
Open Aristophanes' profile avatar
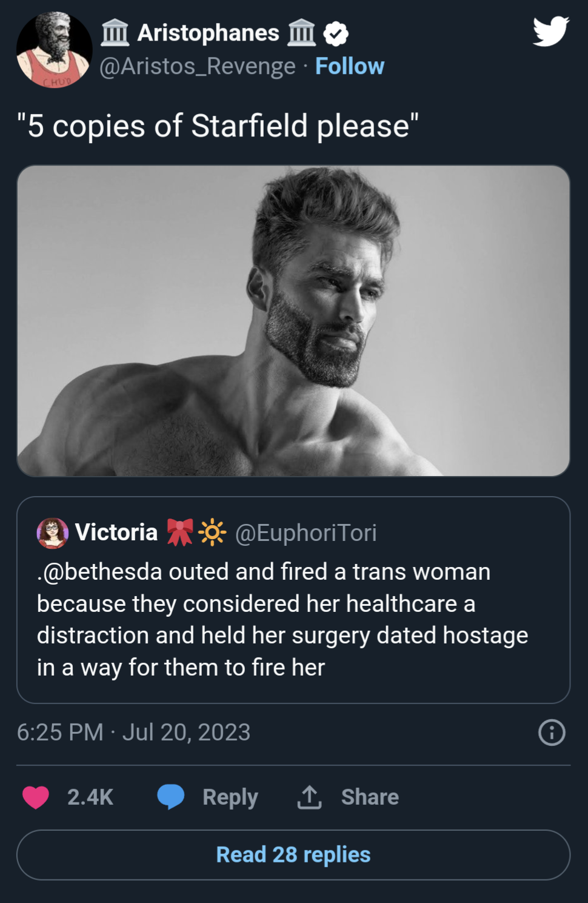[54, 50]
